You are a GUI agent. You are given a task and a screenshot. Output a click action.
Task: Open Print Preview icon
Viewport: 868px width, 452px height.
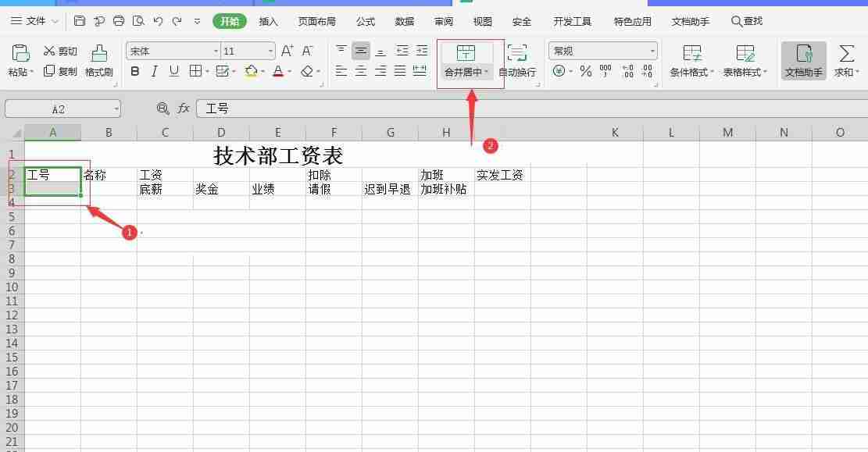click(x=138, y=21)
